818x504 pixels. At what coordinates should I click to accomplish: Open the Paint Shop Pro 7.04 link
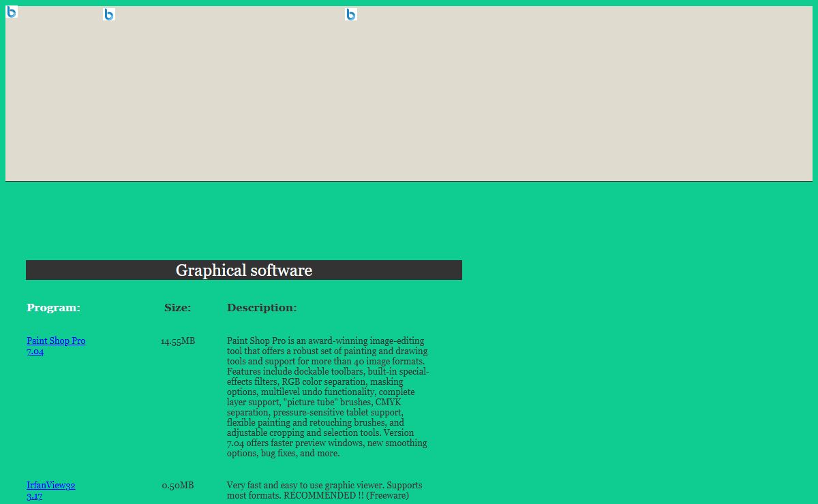click(x=56, y=346)
